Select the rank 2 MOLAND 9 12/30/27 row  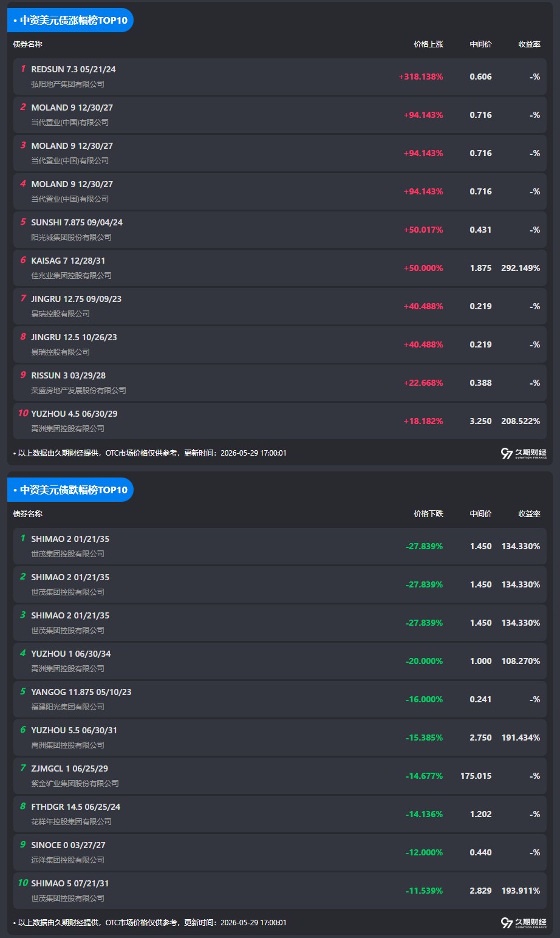point(280,115)
